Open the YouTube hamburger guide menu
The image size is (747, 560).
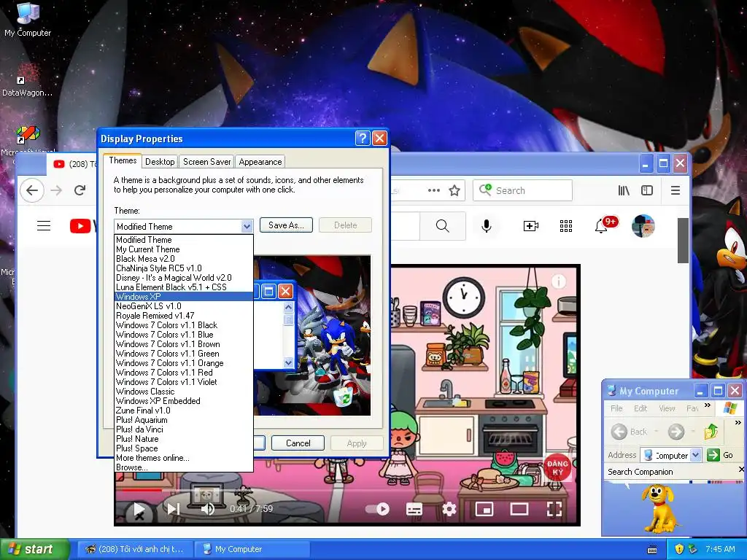coord(44,226)
